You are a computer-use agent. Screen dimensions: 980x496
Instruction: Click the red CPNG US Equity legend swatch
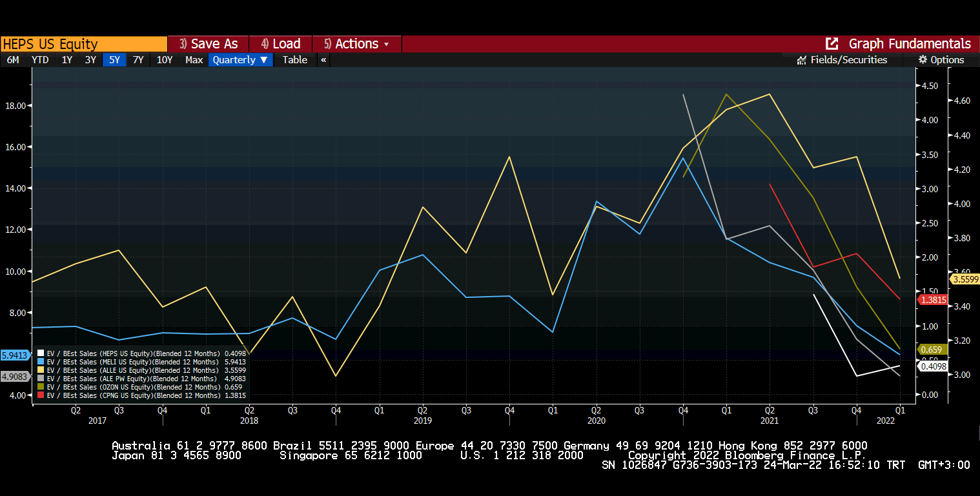click(41, 395)
